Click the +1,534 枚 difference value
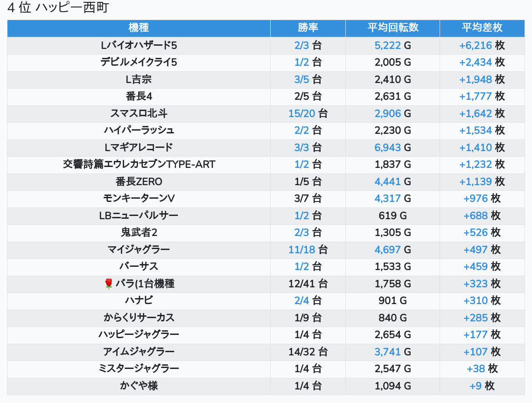The image size is (532, 403). pyautogui.click(x=482, y=130)
